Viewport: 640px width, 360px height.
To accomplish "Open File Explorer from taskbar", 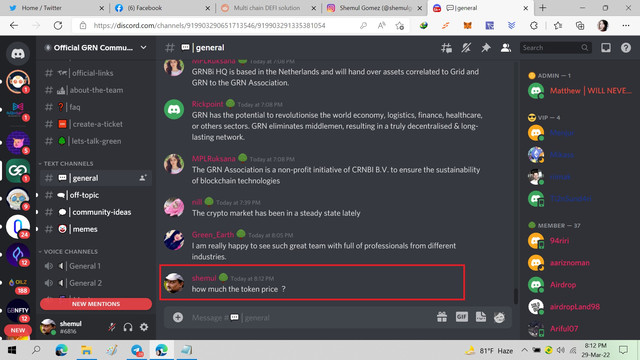I will pos(86,350).
